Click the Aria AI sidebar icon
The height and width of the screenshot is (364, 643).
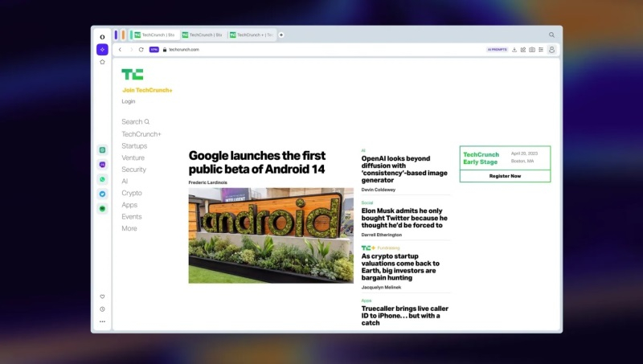tap(102, 49)
